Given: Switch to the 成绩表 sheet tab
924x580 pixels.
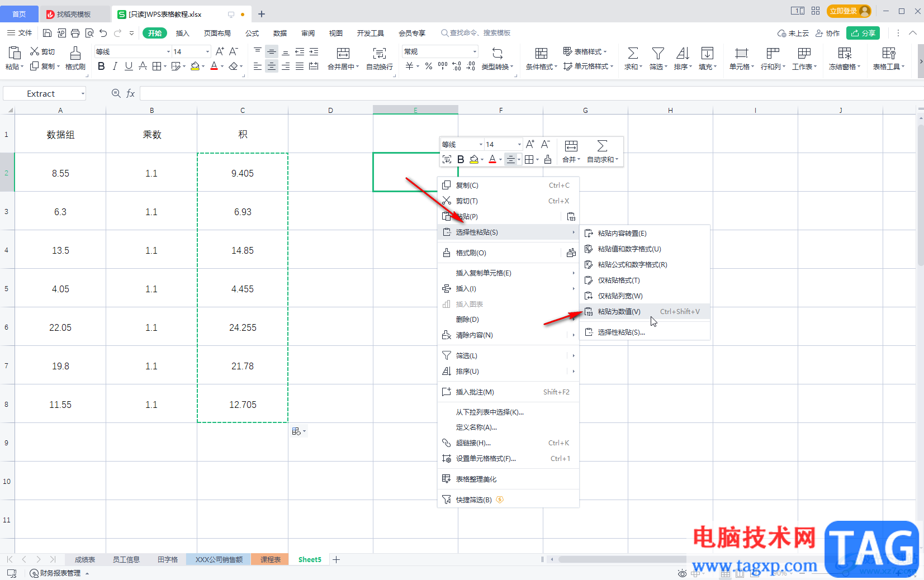Looking at the screenshot, I should 85,559.
